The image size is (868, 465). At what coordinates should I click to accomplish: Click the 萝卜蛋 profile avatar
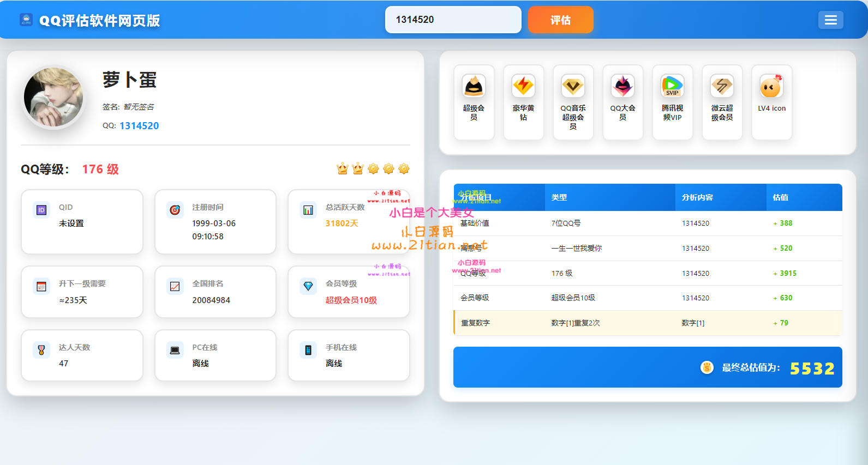click(x=53, y=98)
